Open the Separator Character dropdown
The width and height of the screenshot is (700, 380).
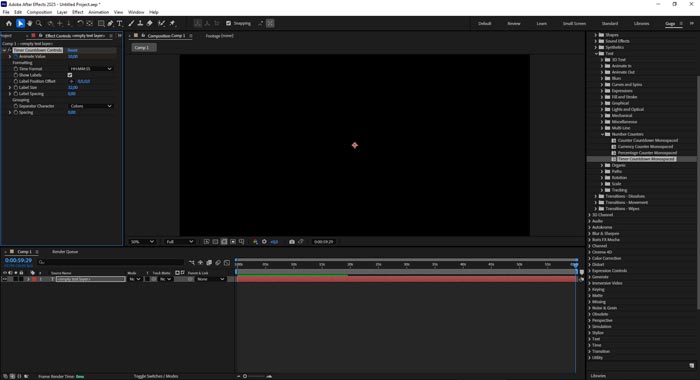point(91,106)
